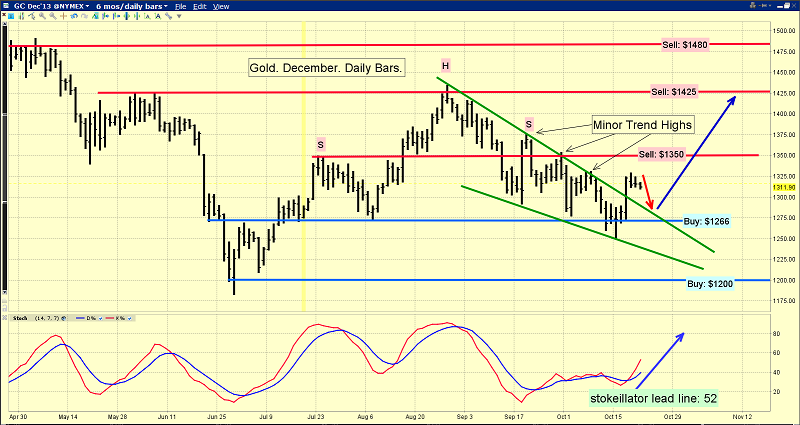Click the 1311.90 current price tag

point(783,187)
